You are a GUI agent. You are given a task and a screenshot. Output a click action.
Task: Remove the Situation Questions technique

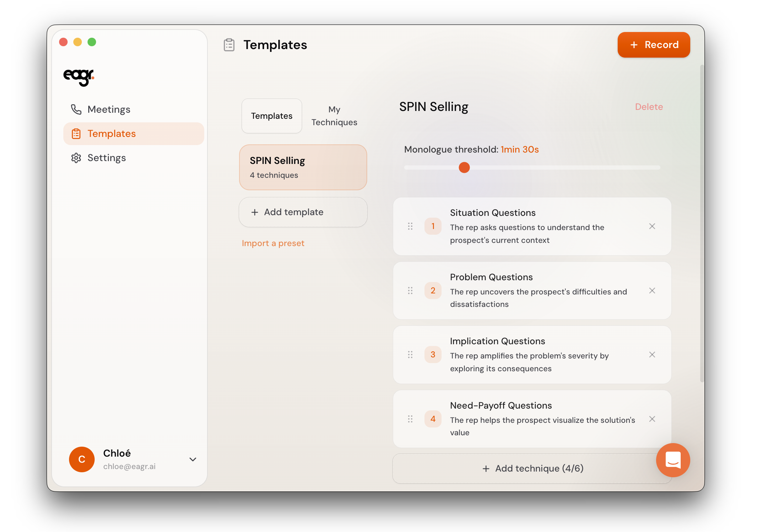pyautogui.click(x=652, y=227)
